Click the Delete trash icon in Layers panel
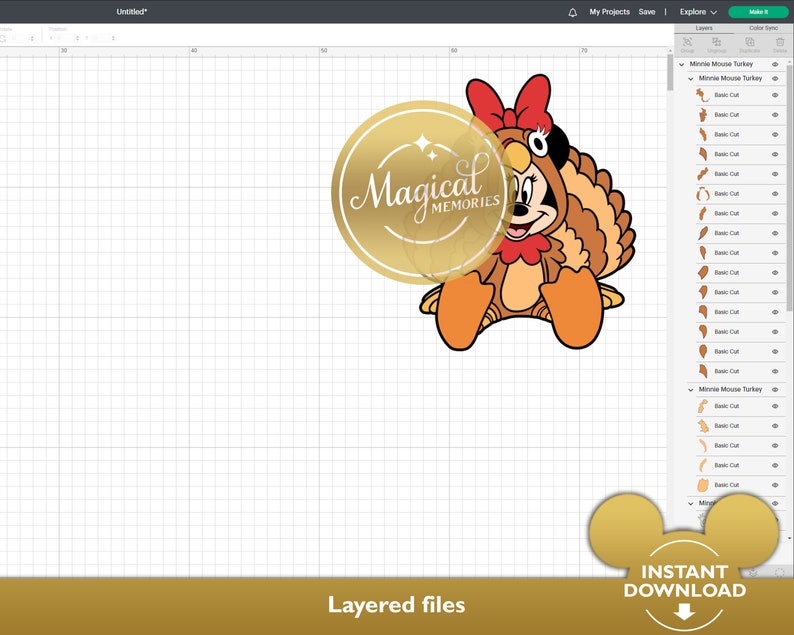This screenshot has width=794, height=635. 780,44
